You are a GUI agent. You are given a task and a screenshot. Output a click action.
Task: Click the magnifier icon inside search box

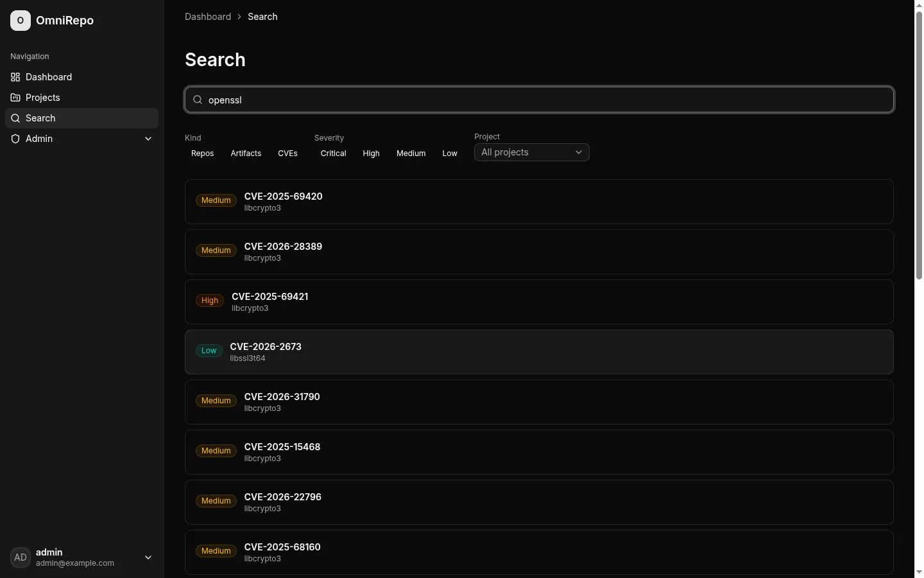tap(198, 100)
